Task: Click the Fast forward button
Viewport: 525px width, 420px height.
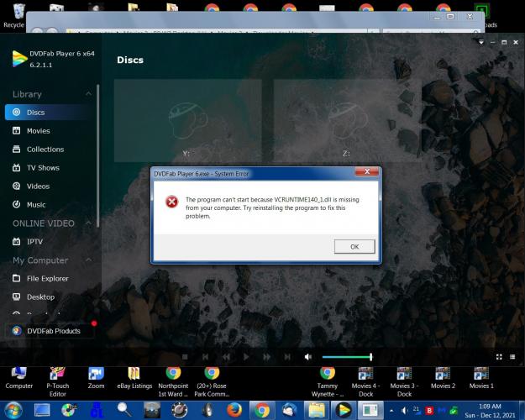Action: [266, 357]
